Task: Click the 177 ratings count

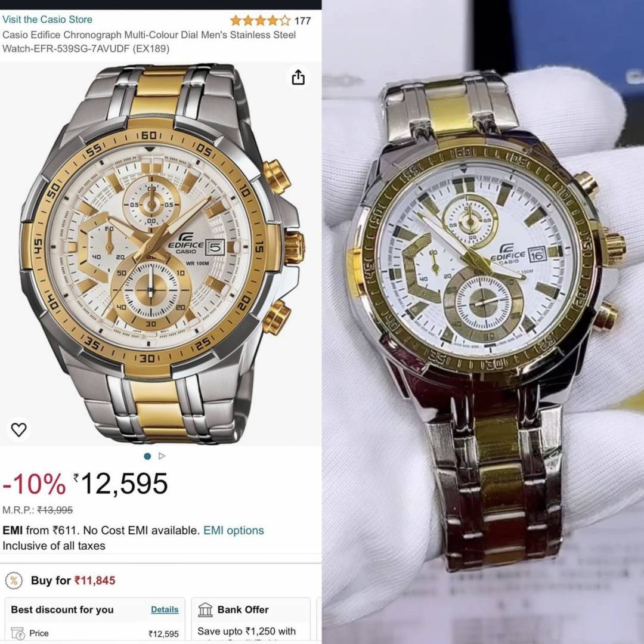Action: click(x=303, y=20)
